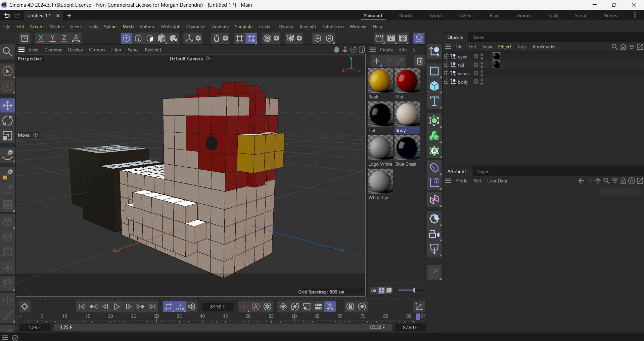Enable the magnet snapping icon
Screen dimensions: 644x341
(216, 38)
